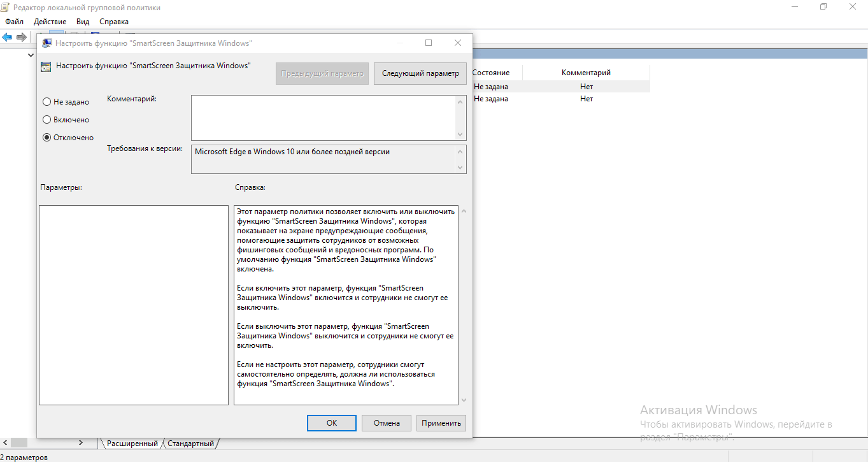This screenshot has width=868, height=462.
Task: Sort by the "Комментарий" column header
Action: click(x=586, y=73)
